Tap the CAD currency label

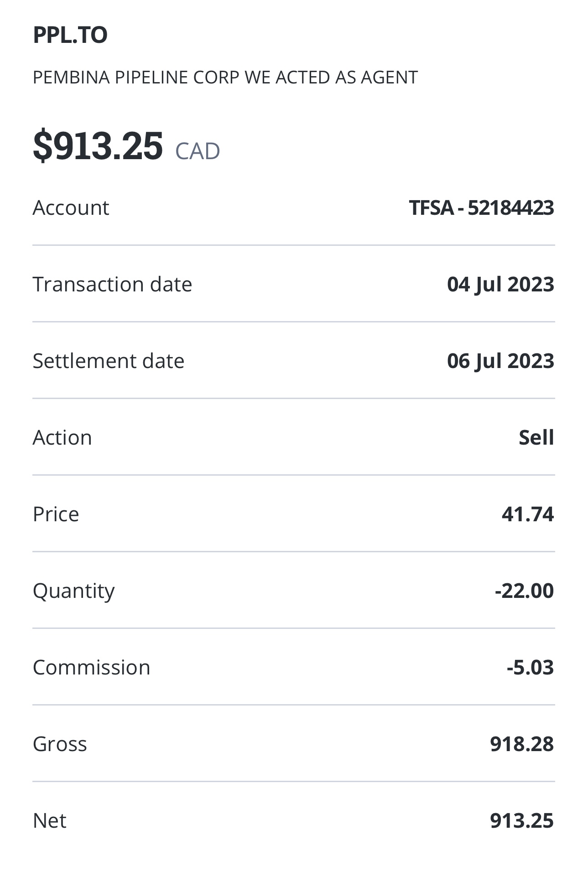tap(198, 151)
